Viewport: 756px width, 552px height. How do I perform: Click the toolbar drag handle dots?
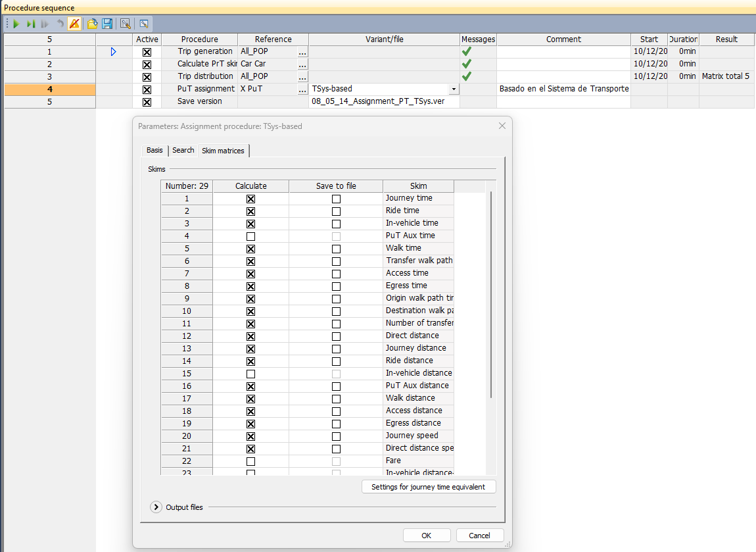tap(7, 24)
